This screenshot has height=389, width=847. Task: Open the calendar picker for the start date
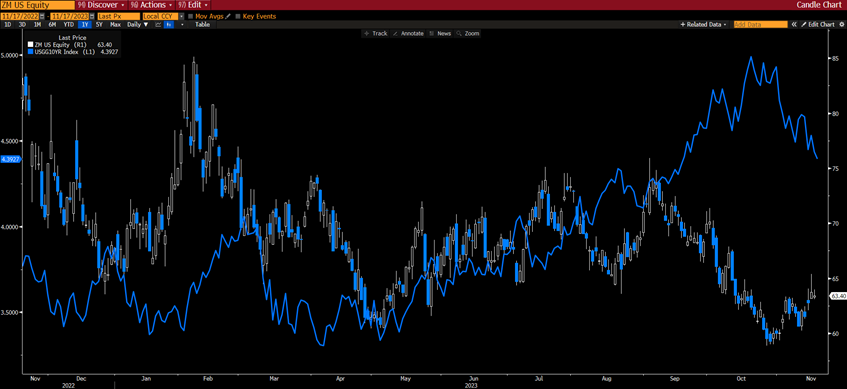click(43, 17)
